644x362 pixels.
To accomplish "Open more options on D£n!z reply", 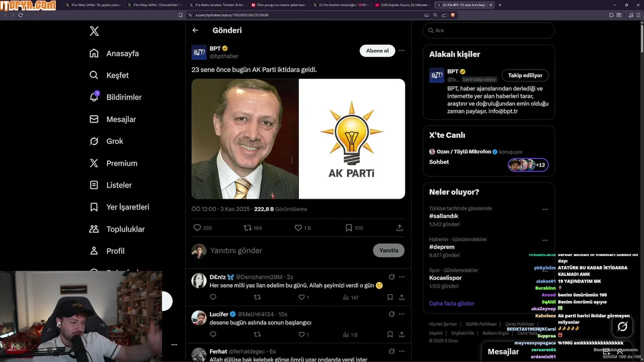I will (401, 277).
